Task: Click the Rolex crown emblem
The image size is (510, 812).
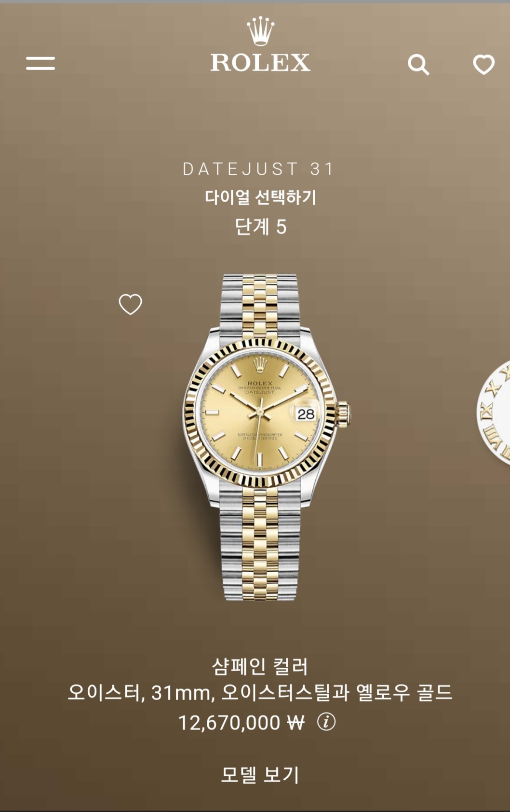Action: 260,31
